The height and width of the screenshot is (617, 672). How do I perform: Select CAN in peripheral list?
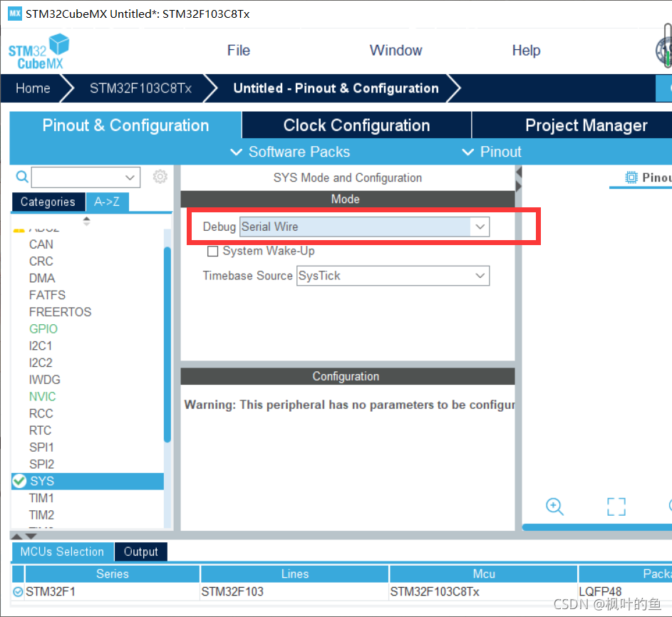coord(41,244)
